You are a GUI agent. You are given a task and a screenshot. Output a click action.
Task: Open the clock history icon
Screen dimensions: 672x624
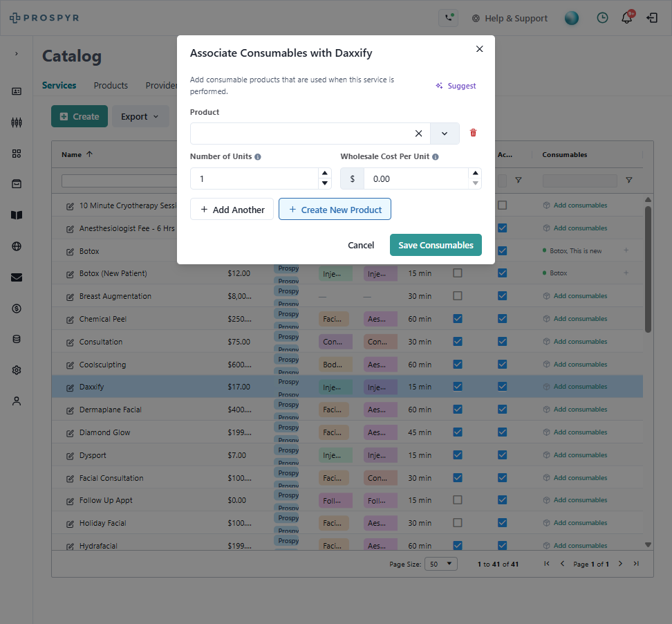(x=602, y=17)
